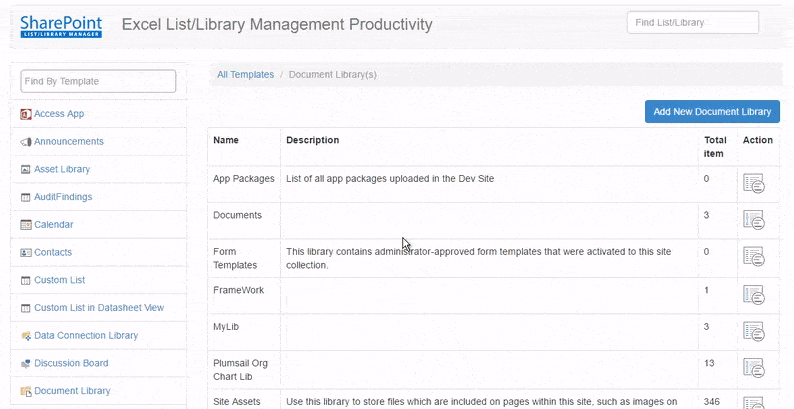
Task: Click the Calendar template icon
Action: [26, 225]
